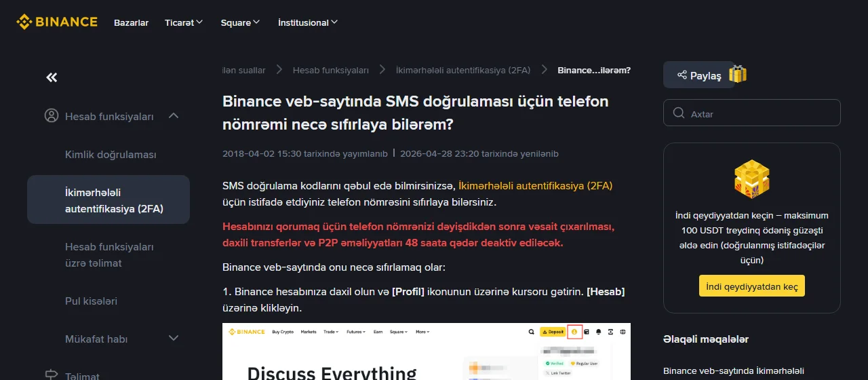Click the 100 USDT treydinq promo text
Viewport: 868px width, 380px height.
[x=751, y=237]
